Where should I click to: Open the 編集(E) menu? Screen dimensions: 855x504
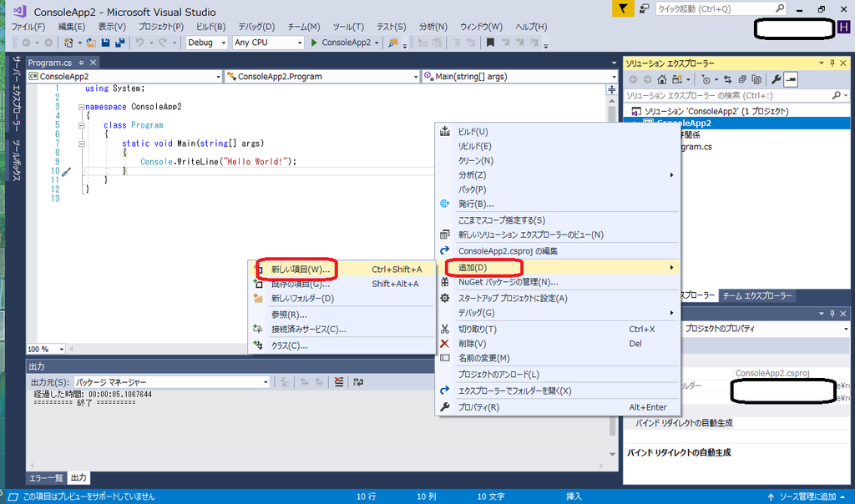[72, 27]
